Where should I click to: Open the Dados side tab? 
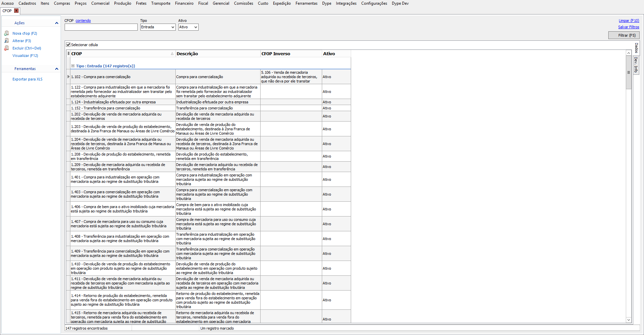636,48
